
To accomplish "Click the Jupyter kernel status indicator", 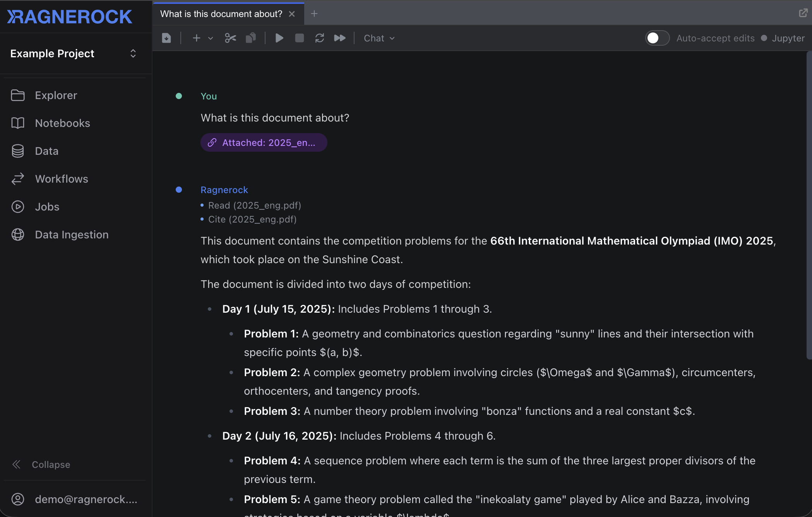I will point(783,38).
